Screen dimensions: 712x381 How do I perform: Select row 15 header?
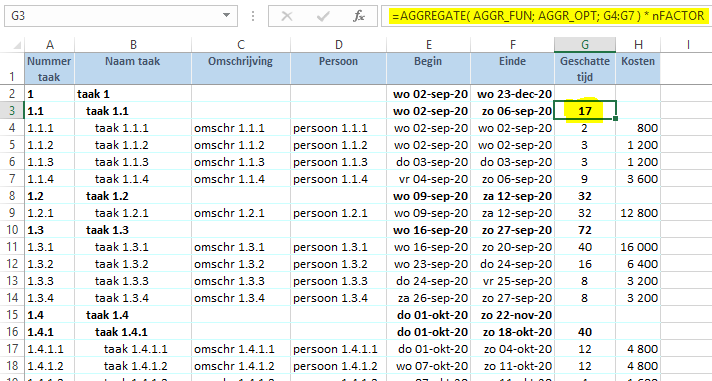click(12, 315)
